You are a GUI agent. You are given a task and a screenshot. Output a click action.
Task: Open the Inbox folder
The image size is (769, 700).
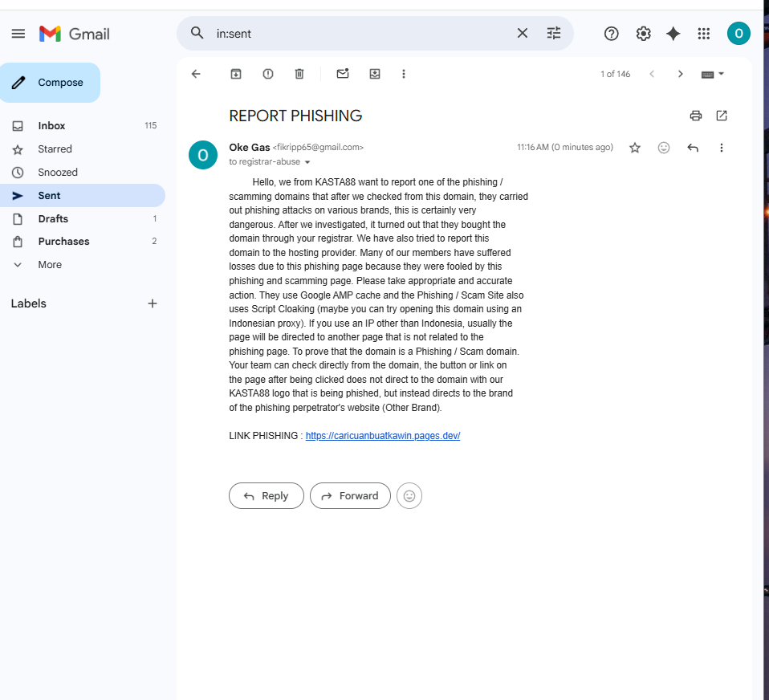tap(83, 125)
